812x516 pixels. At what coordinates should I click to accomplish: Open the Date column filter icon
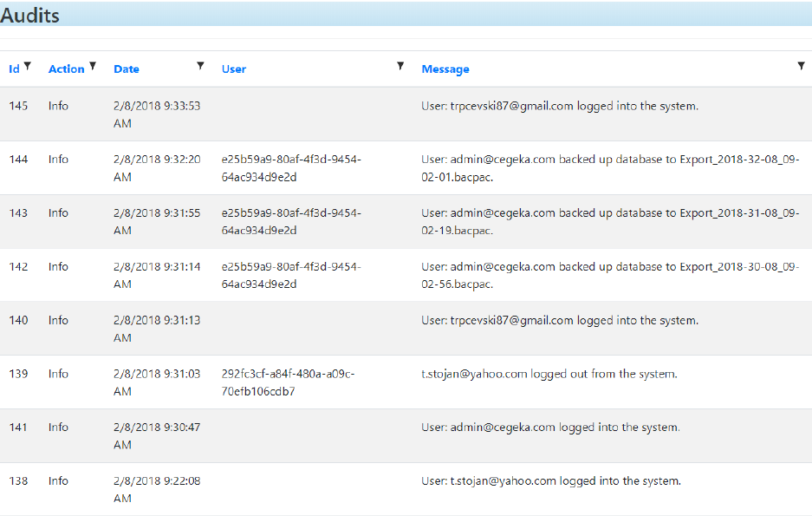pyautogui.click(x=200, y=66)
